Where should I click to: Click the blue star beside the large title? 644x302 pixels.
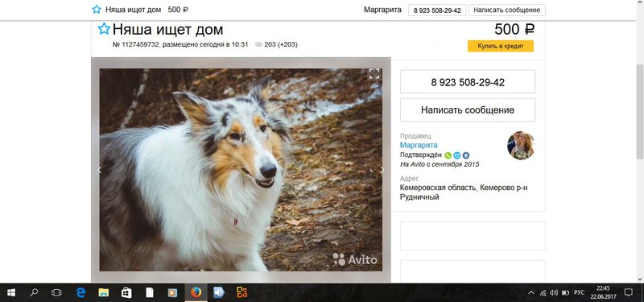point(104,29)
